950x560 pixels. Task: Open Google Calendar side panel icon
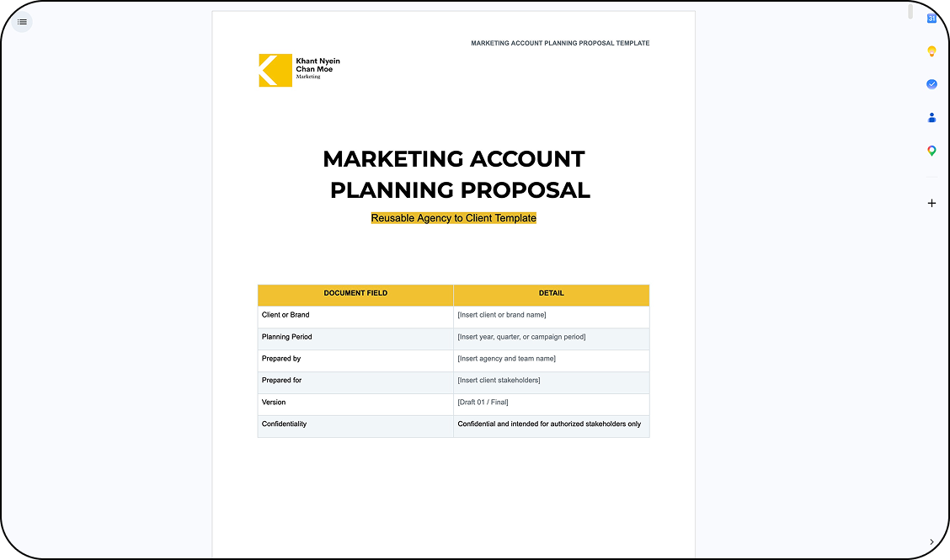(x=931, y=19)
